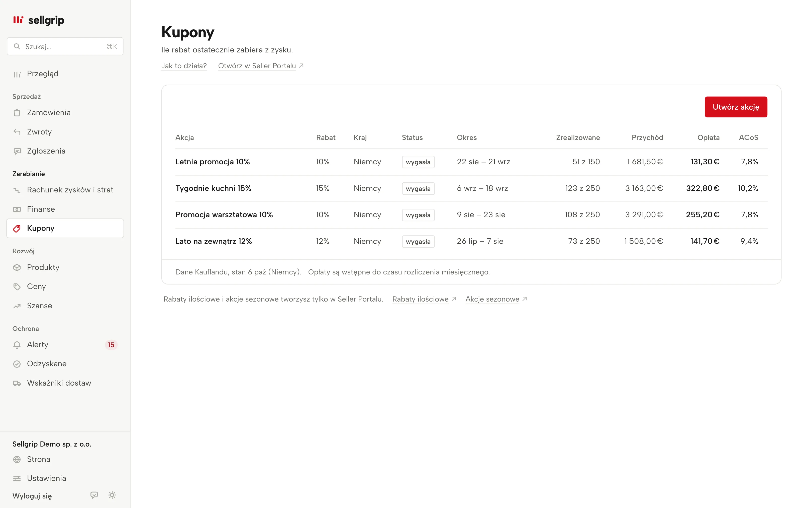Click the Opłata column header

(708, 137)
